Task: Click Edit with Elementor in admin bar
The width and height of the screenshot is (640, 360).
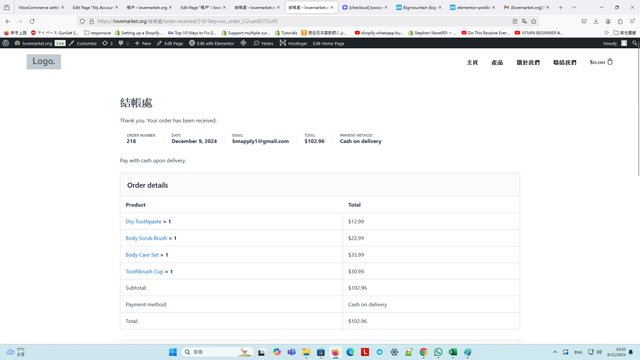Action: [x=211, y=43]
